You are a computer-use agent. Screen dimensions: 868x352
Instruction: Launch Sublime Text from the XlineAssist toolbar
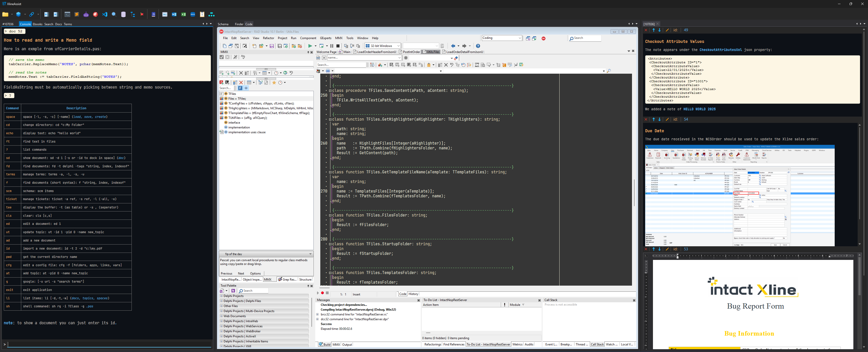[x=77, y=14]
